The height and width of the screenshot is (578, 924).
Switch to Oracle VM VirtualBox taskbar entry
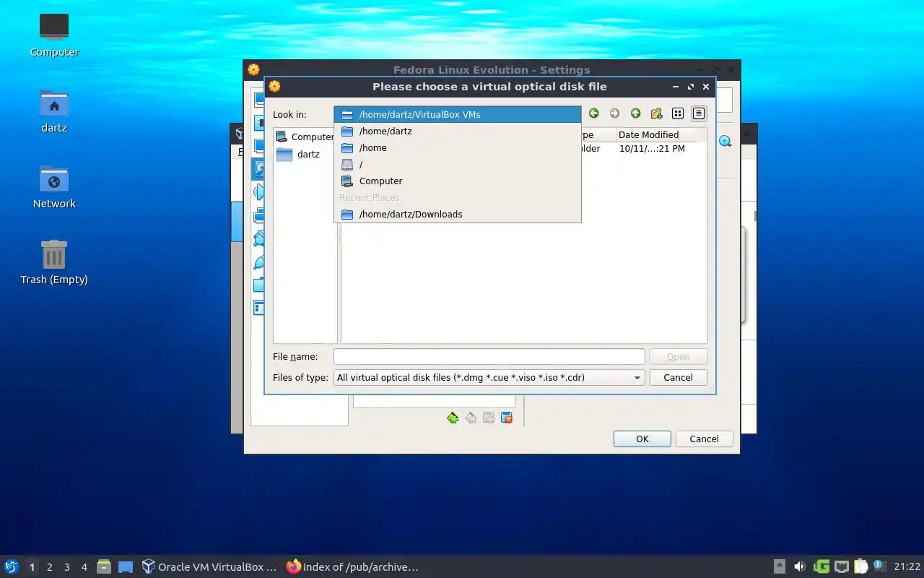click(x=209, y=566)
